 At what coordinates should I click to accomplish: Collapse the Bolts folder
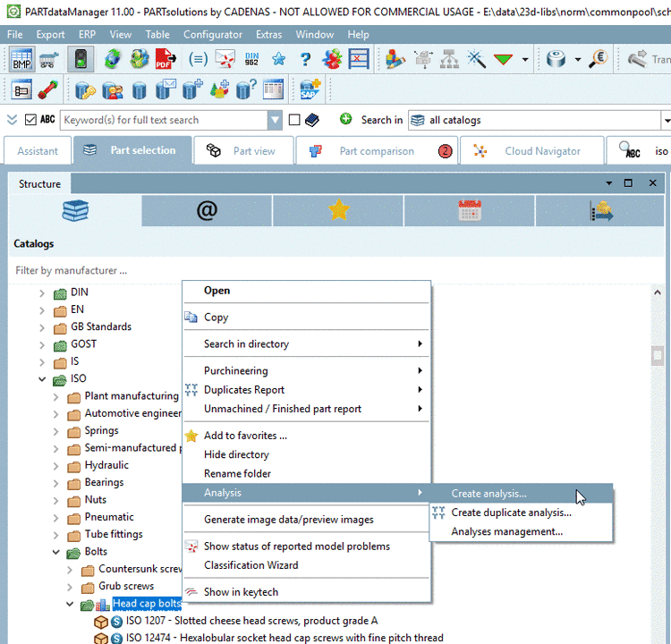coord(55,552)
